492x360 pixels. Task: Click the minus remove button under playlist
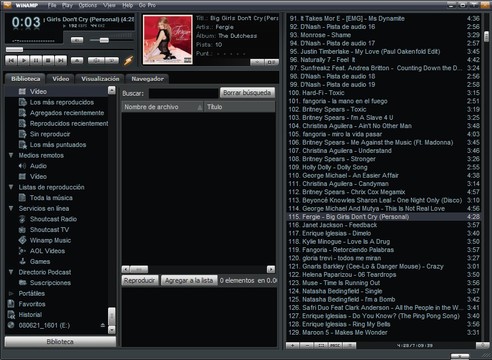307,345
